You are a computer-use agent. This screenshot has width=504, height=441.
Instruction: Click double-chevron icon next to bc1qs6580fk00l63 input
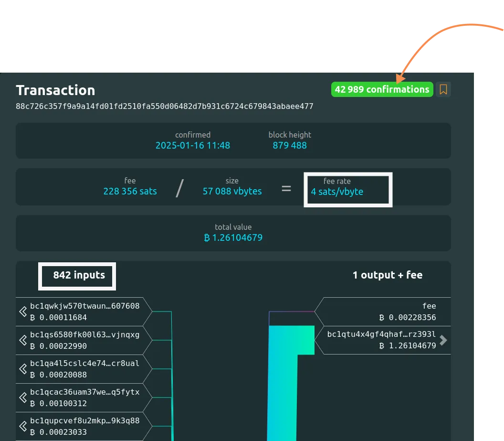click(22, 340)
